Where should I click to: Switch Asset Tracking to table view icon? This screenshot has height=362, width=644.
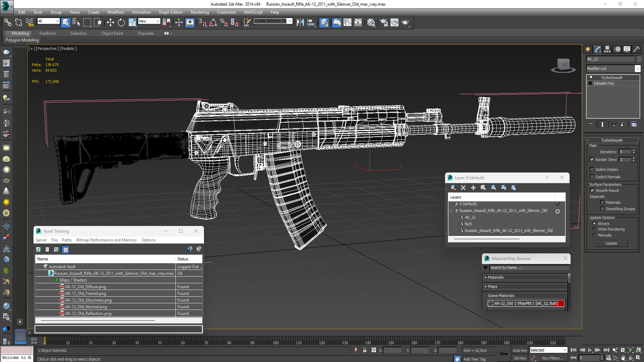pyautogui.click(x=66, y=249)
